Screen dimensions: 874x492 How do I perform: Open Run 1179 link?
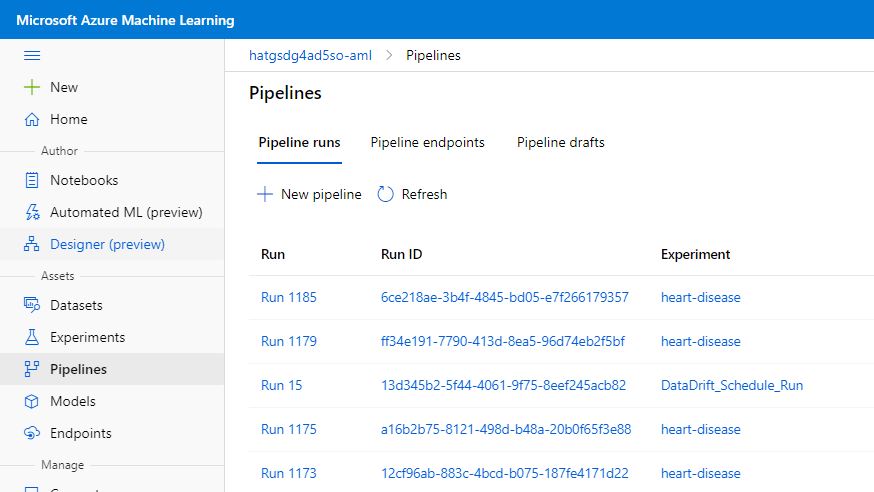click(x=289, y=341)
